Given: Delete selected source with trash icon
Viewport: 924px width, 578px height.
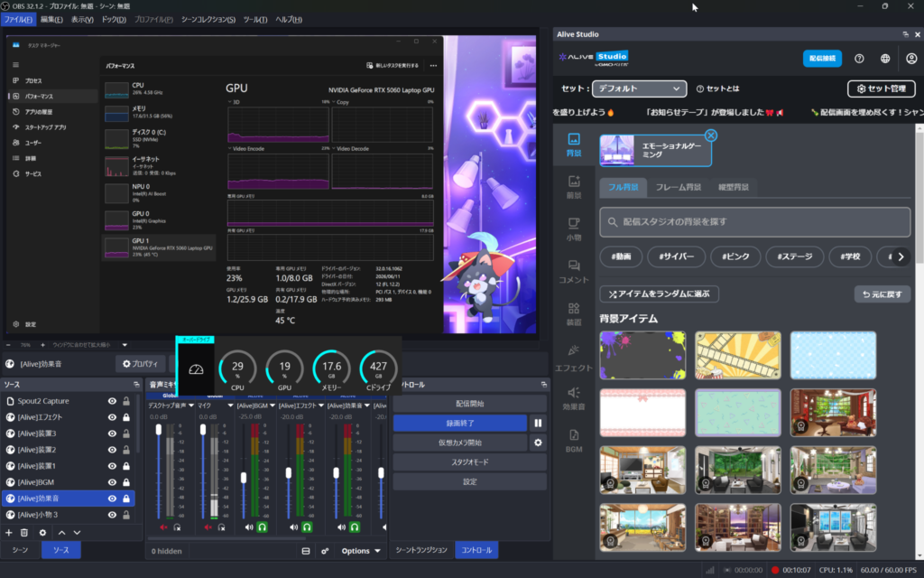Looking at the screenshot, I should click(24, 533).
